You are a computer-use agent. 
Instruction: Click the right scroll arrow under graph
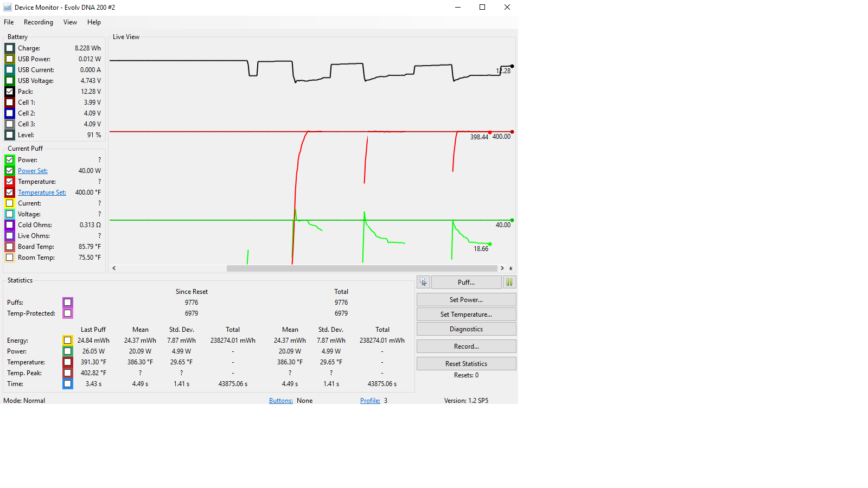(x=502, y=268)
